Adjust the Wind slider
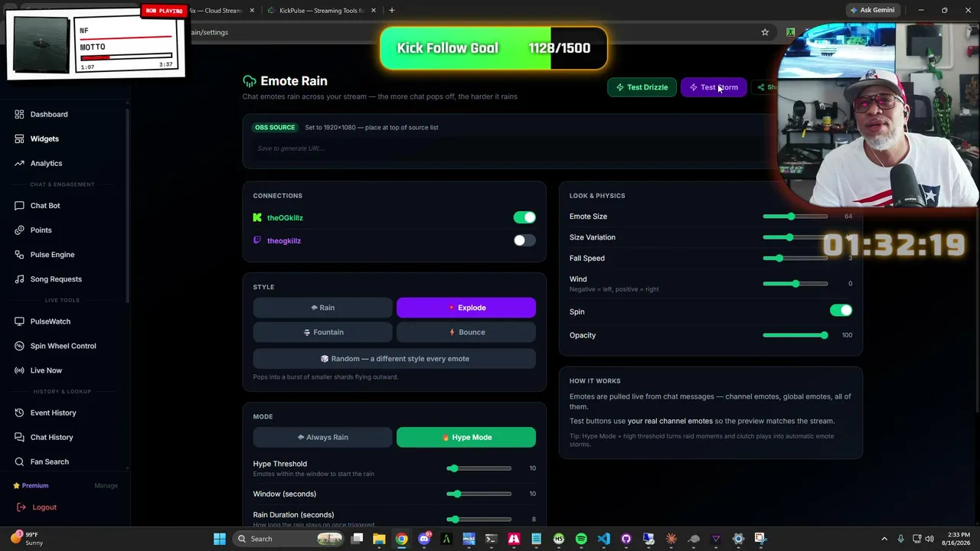The image size is (980, 551). click(795, 284)
